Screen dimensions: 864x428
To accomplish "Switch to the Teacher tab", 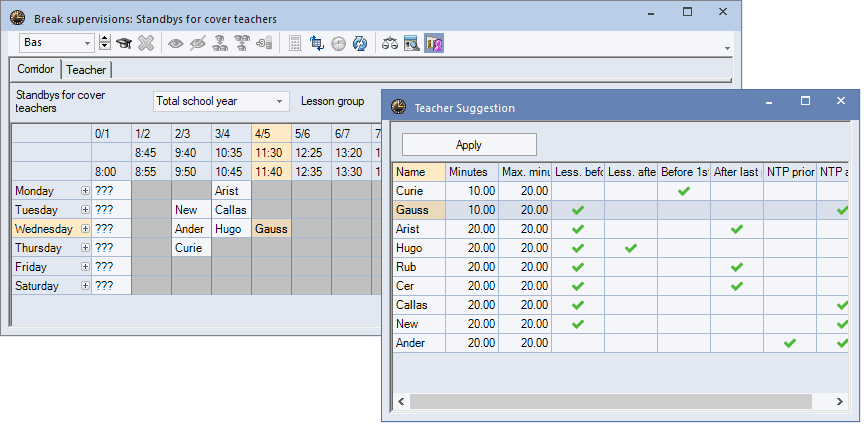I will (x=86, y=70).
